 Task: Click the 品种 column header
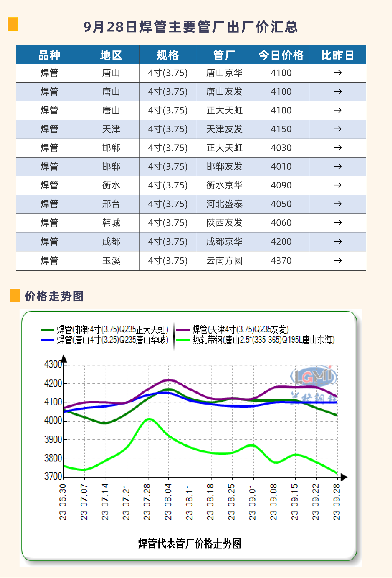(x=49, y=55)
